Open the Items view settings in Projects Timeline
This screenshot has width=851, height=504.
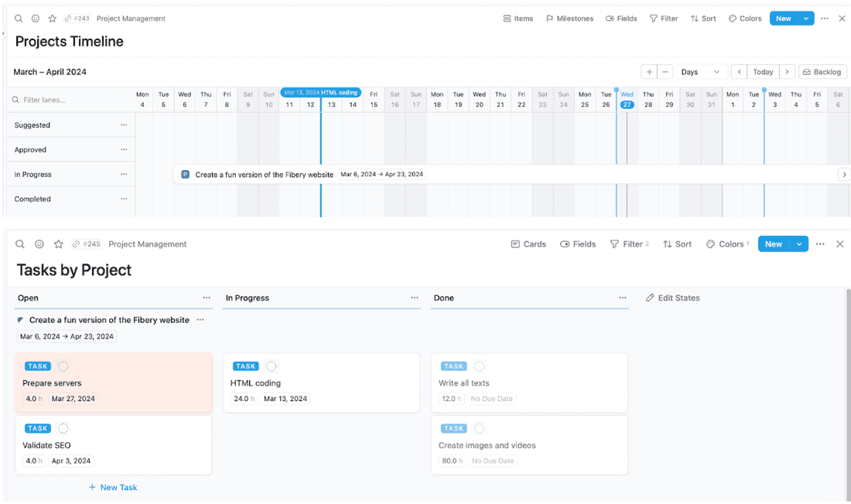(518, 18)
